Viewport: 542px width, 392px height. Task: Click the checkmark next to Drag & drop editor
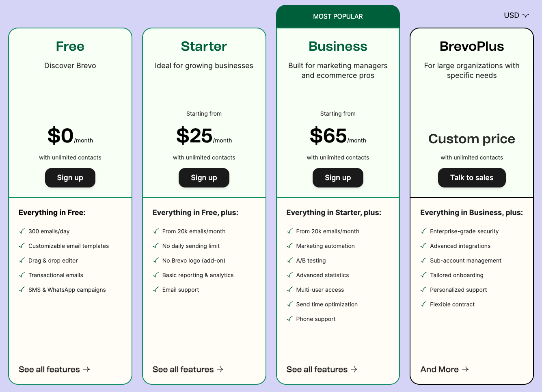point(22,261)
